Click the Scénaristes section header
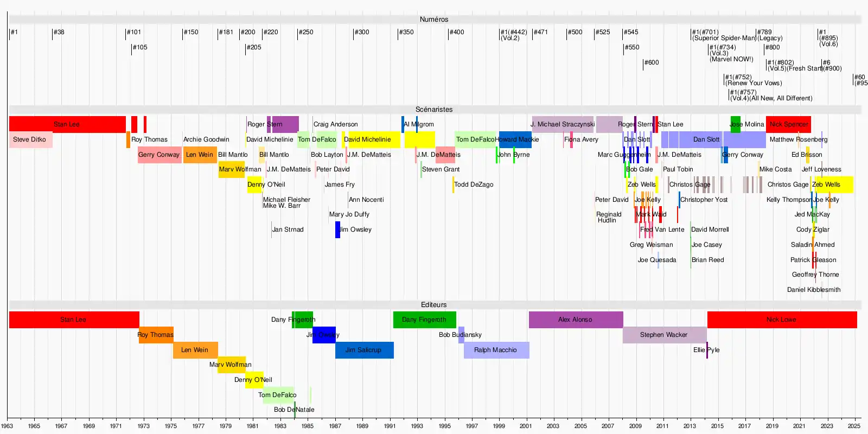The image size is (868, 434). pos(434,110)
